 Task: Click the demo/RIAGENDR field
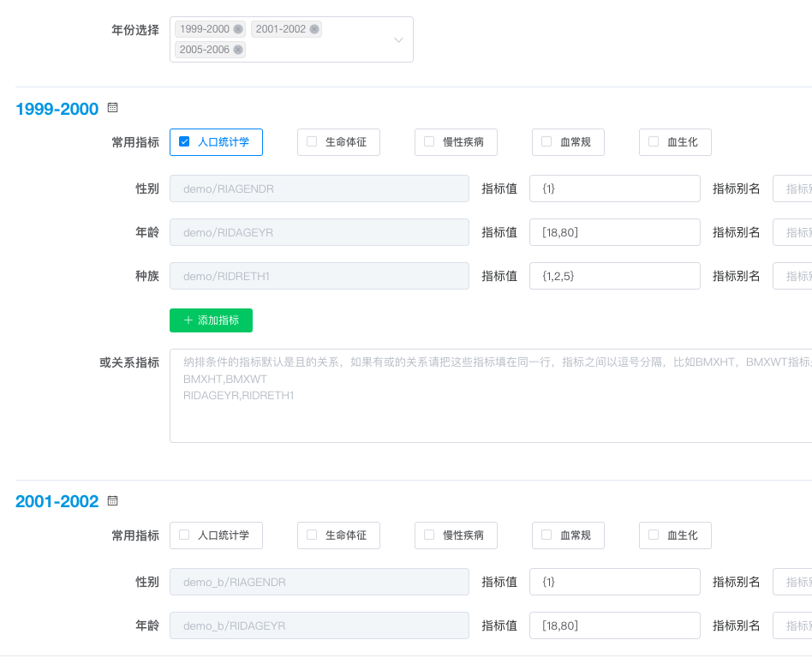click(319, 188)
